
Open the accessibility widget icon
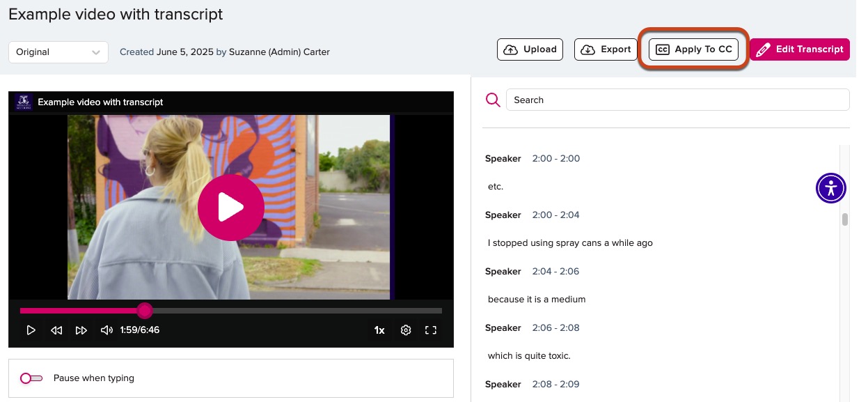[830, 188]
